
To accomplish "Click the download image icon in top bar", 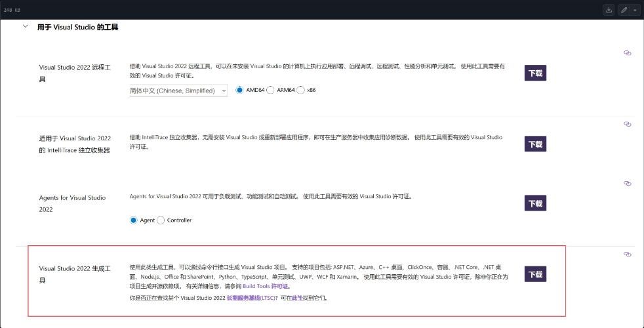I will tap(609, 10).
